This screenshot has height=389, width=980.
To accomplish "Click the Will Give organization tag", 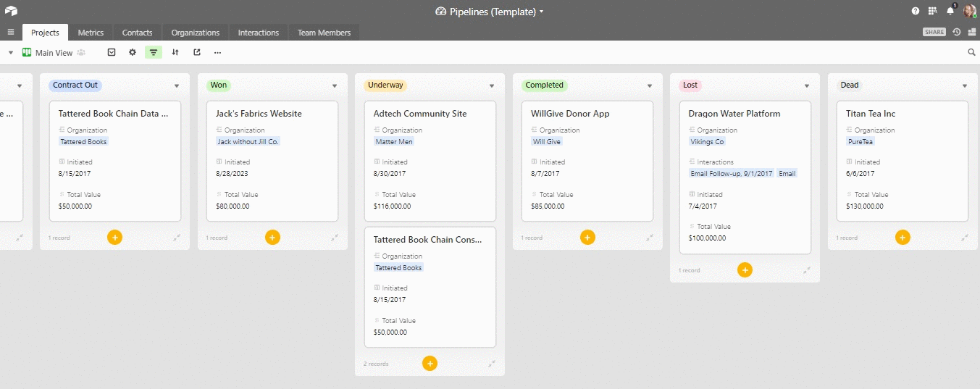I will 547,142.
